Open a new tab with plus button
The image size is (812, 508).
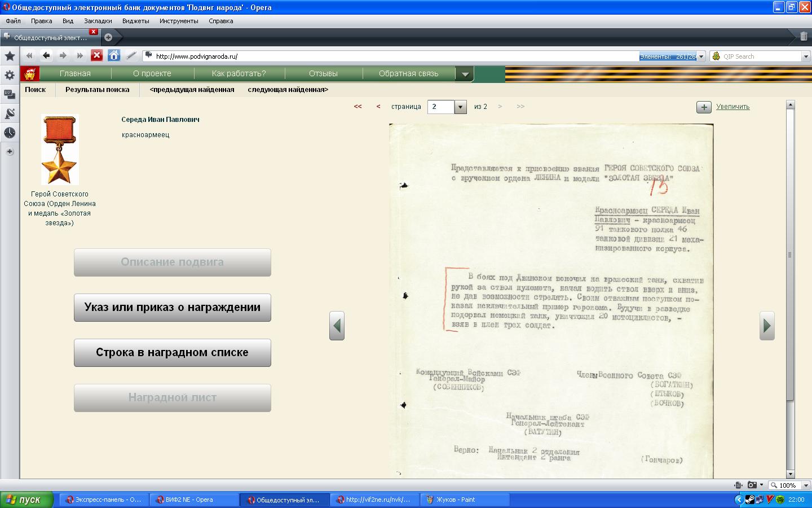[x=108, y=37]
